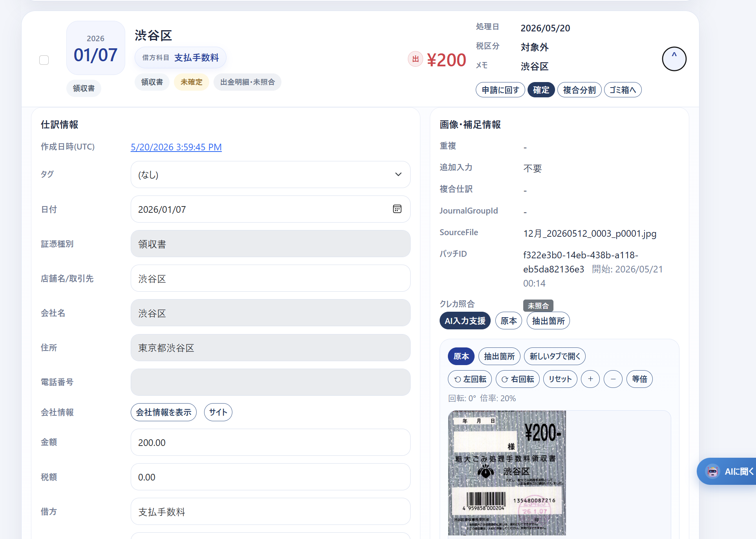The image size is (756, 539).
Task: Tick the checkbox beside the 01/07 date card
Action: pyautogui.click(x=44, y=60)
